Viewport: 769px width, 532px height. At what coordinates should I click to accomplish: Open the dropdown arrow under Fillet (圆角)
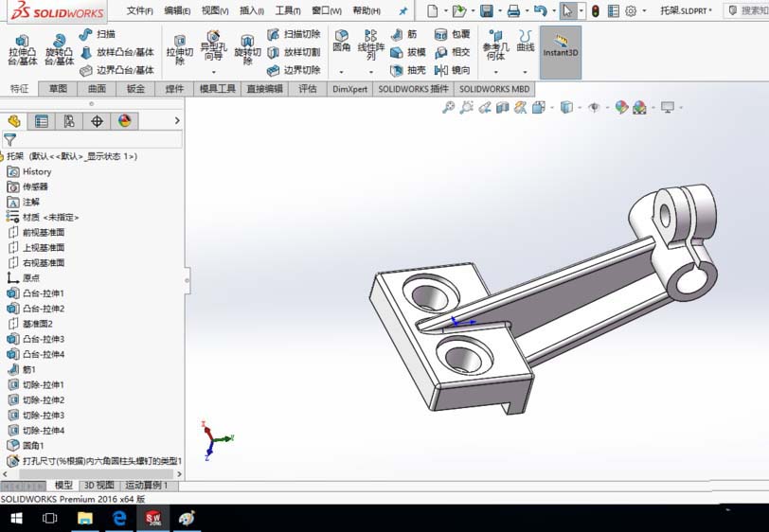(341, 72)
